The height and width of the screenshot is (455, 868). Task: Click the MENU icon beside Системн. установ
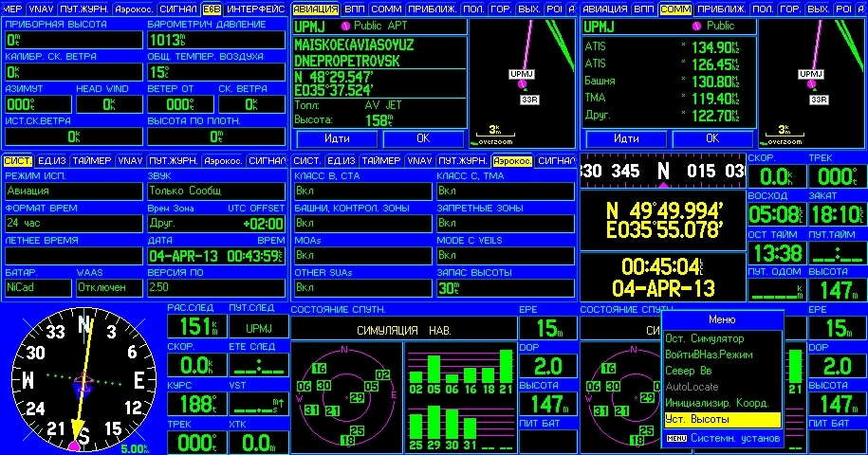675,438
